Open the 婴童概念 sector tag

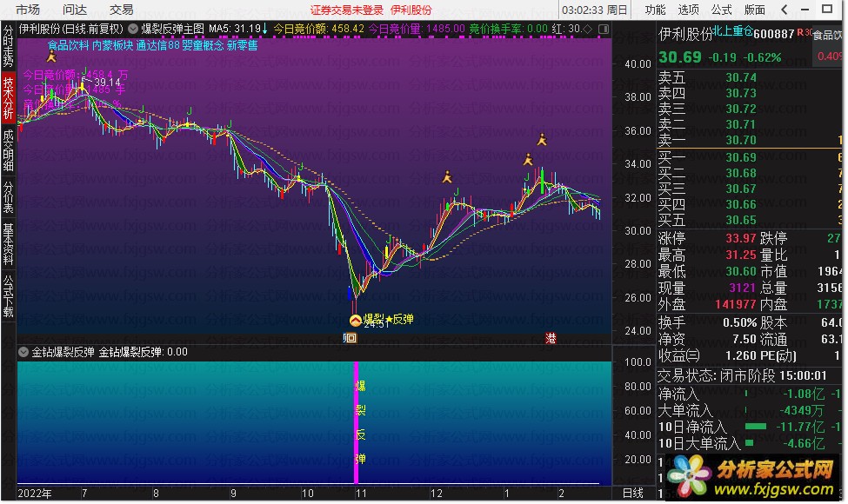point(203,45)
